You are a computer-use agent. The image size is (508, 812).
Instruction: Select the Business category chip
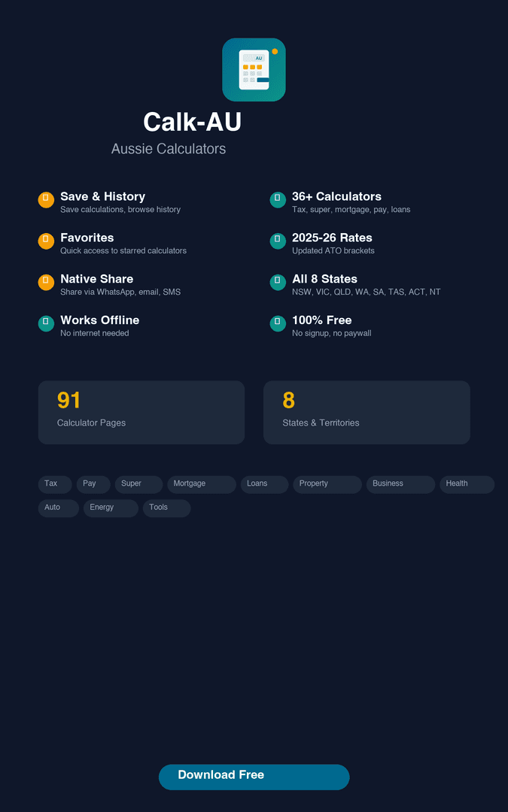pos(400,485)
